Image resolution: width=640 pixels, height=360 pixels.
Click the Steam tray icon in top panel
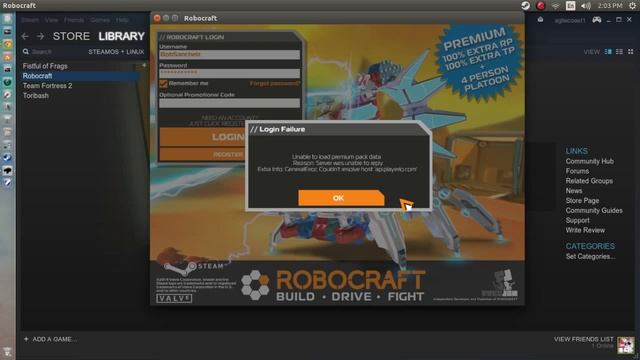(526, 5)
